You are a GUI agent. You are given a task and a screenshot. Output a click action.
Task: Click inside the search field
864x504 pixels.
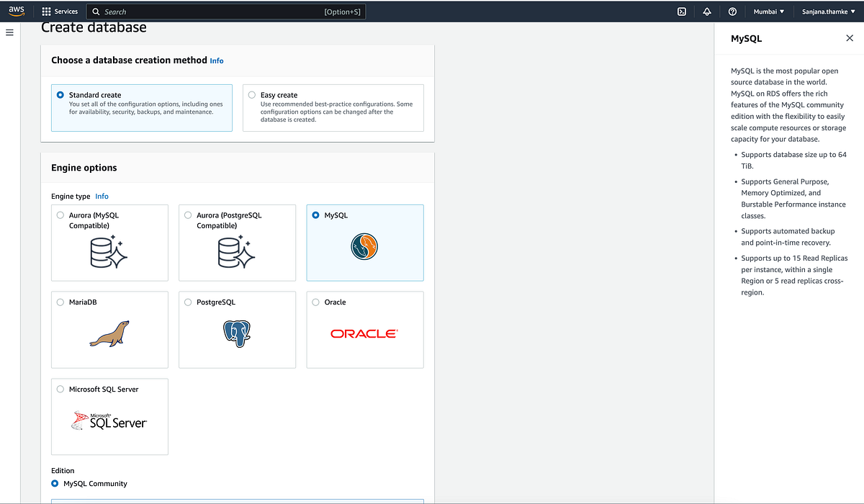tap(216, 12)
